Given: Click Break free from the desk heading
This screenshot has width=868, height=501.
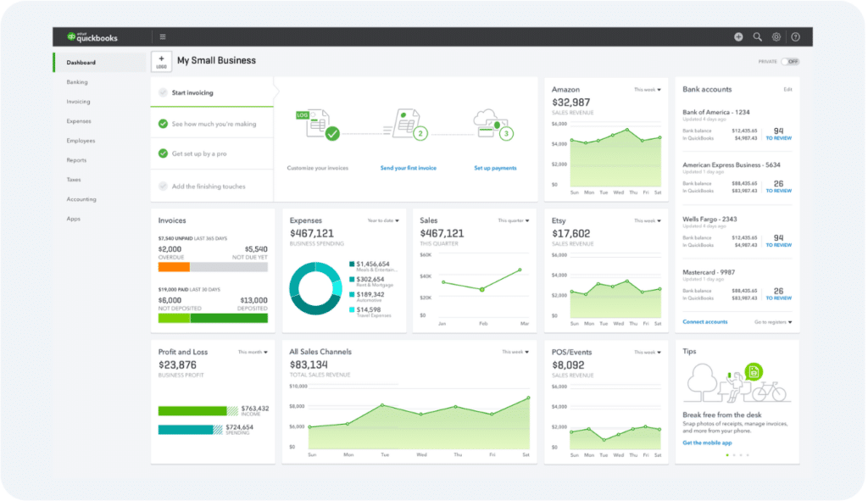Looking at the screenshot, I should click(722, 415).
